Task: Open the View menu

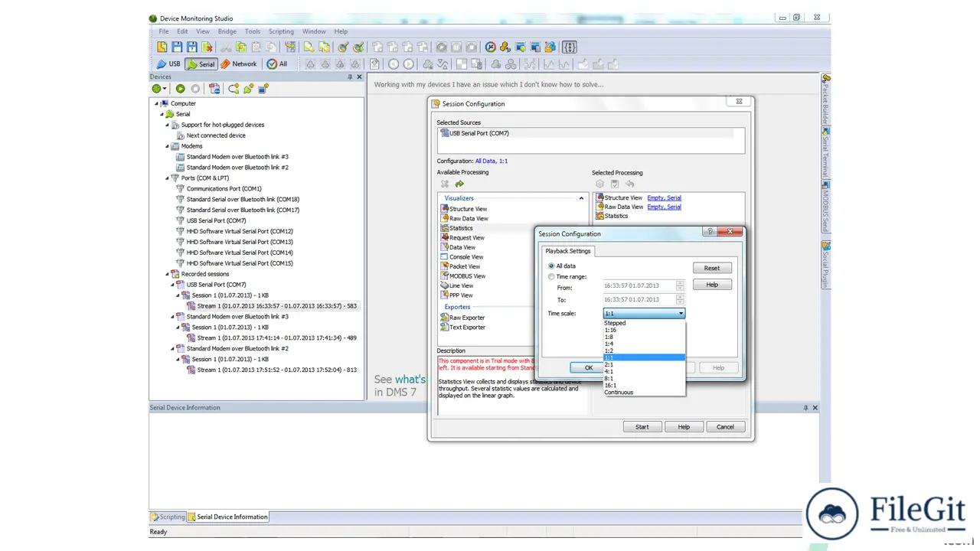Action: coord(203,31)
